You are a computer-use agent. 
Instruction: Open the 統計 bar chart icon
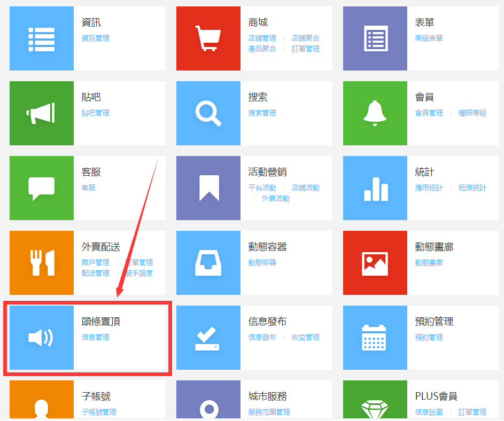point(375,188)
